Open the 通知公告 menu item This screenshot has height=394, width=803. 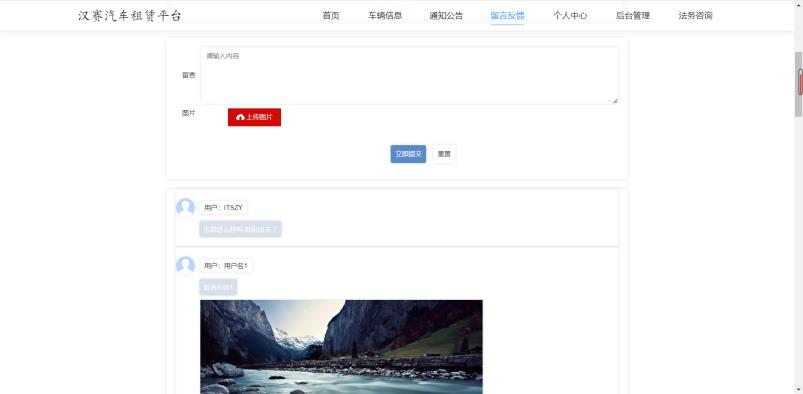[x=446, y=16]
